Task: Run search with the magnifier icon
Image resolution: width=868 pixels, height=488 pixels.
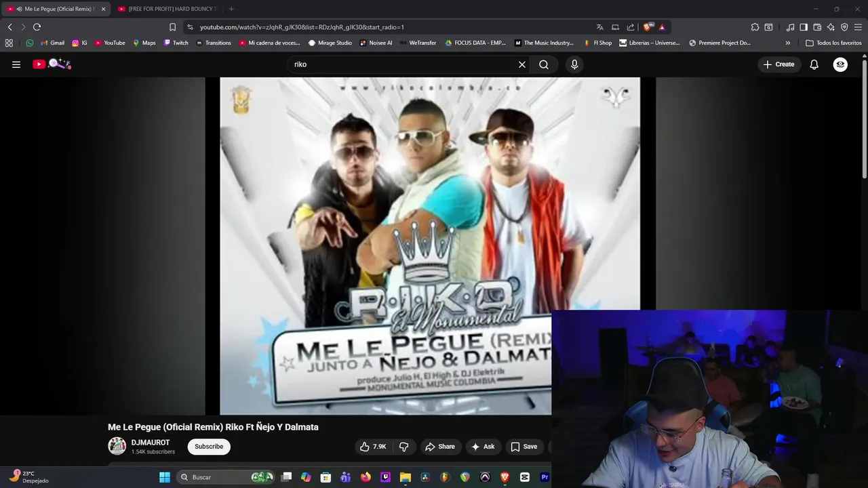Action: pos(544,64)
